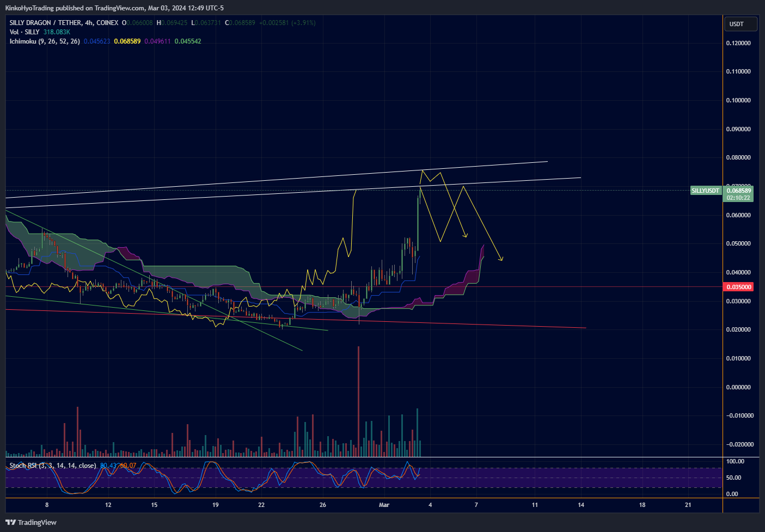
Task: Click date 12 on the time axis
Action: coord(108,505)
